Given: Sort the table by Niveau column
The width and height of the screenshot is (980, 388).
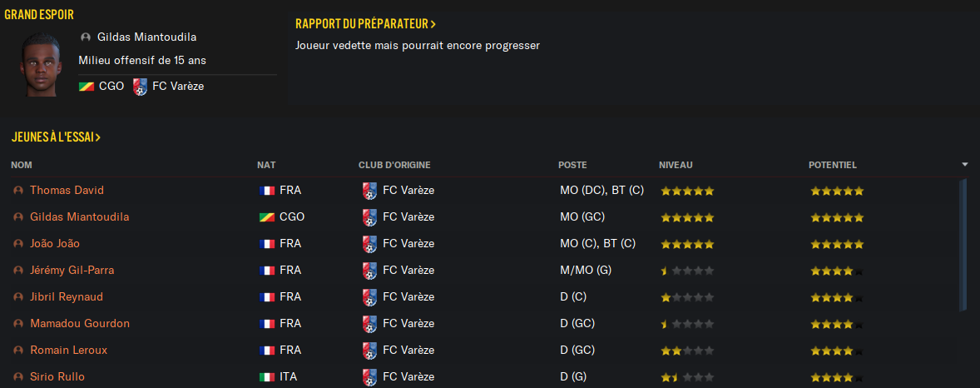Looking at the screenshot, I should [x=676, y=165].
